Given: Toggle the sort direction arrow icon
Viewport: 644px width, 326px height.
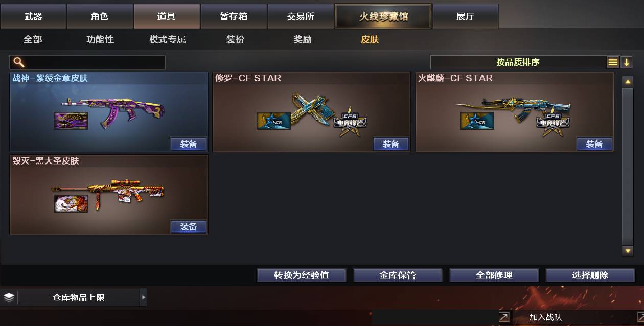Looking at the screenshot, I should (627, 62).
